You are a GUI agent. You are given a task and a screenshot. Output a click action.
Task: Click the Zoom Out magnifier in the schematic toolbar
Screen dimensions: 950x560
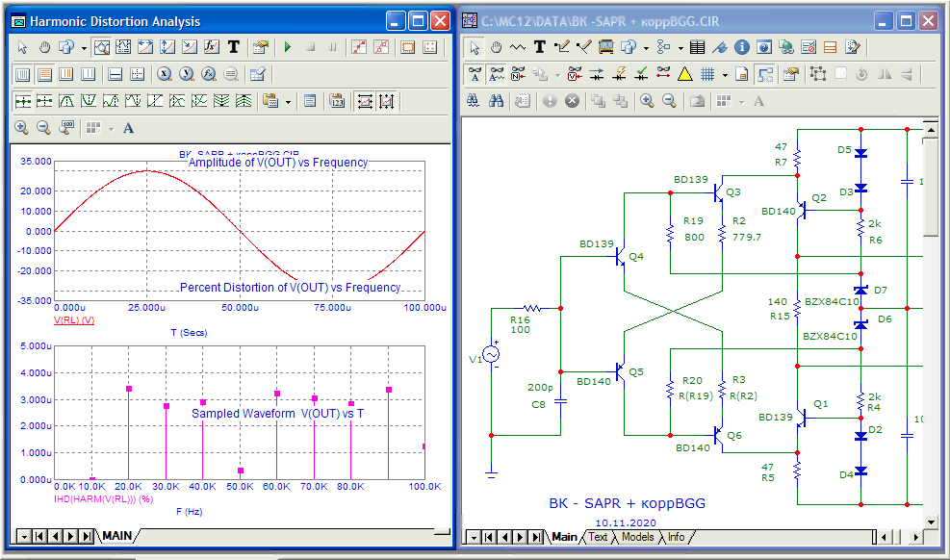(x=668, y=100)
